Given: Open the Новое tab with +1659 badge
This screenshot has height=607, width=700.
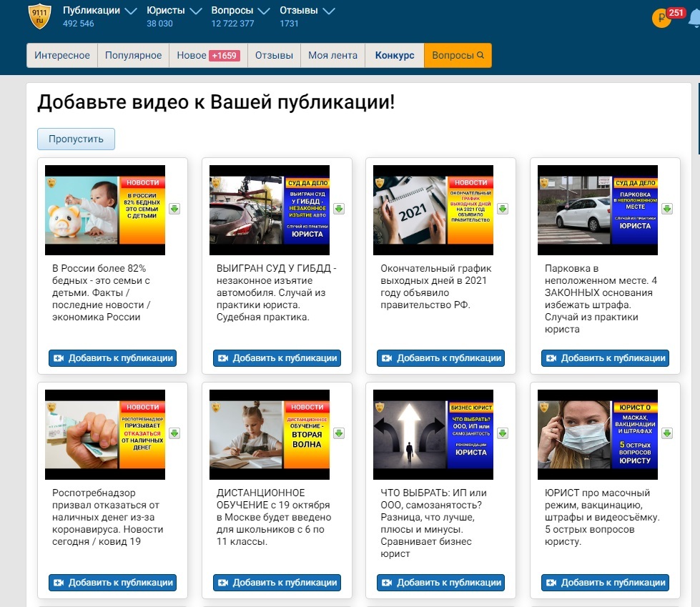Looking at the screenshot, I should (x=208, y=56).
